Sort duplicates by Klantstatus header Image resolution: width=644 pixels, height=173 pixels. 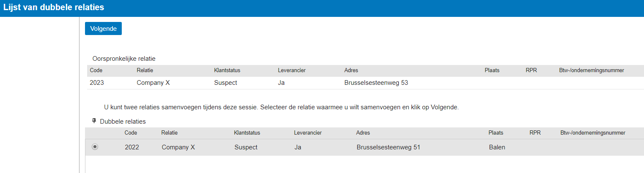[x=247, y=133]
